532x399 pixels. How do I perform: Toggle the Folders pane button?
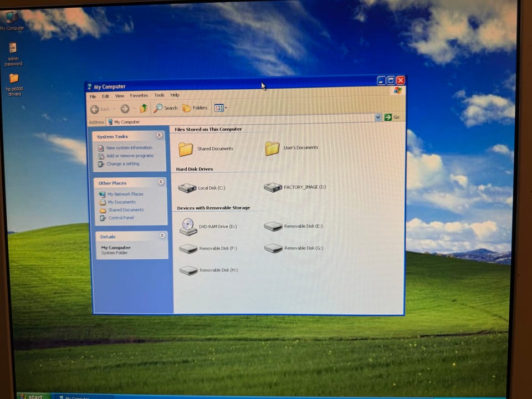[195, 108]
